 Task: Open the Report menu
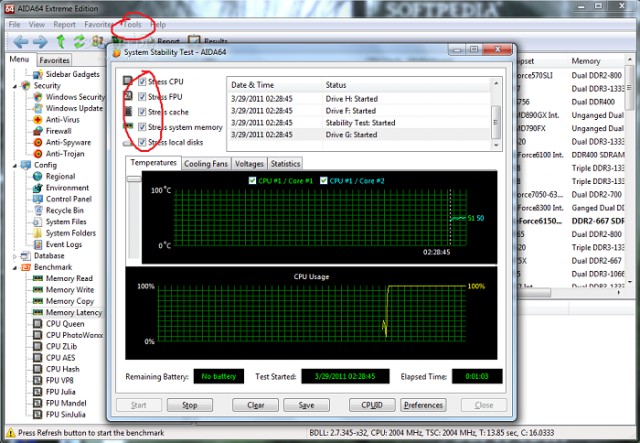(x=64, y=24)
